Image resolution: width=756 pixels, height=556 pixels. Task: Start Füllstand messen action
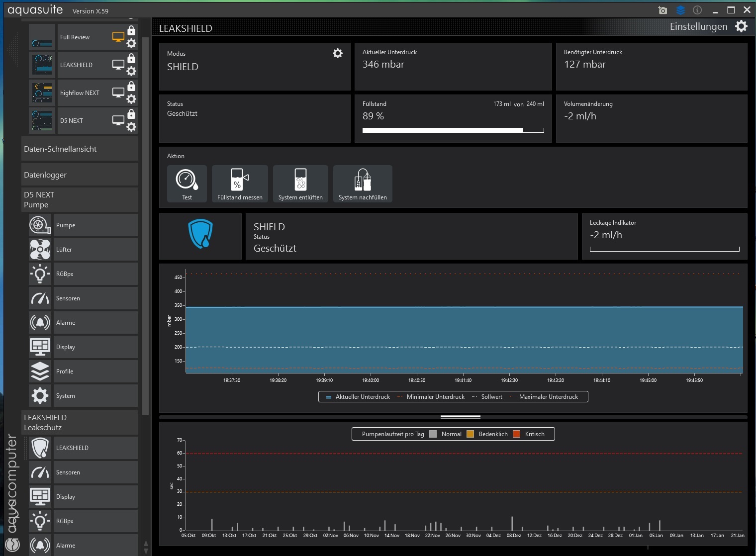[x=240, y=184]
